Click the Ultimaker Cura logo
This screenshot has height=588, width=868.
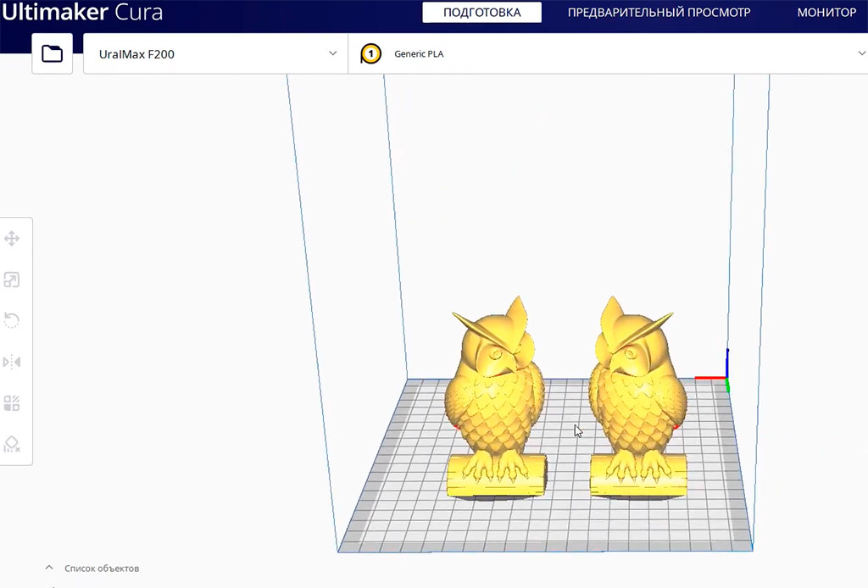[84, 13]
